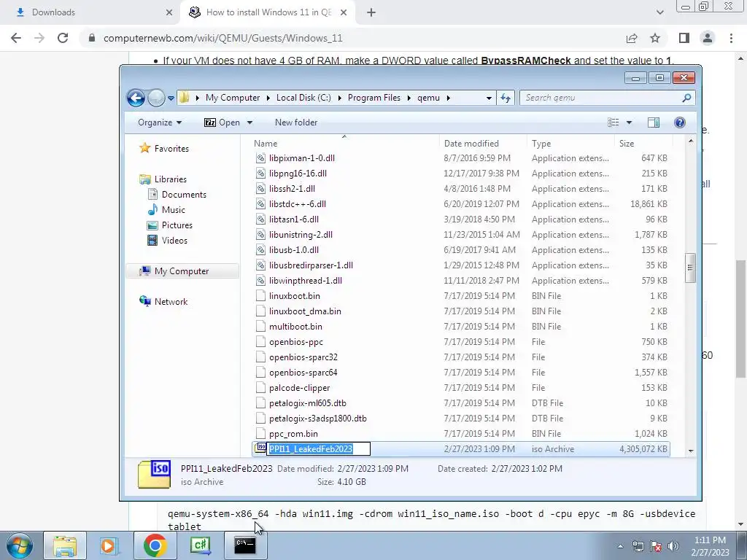
Task: Open Chrome side panel icon
Action: [x=684, y=38]
